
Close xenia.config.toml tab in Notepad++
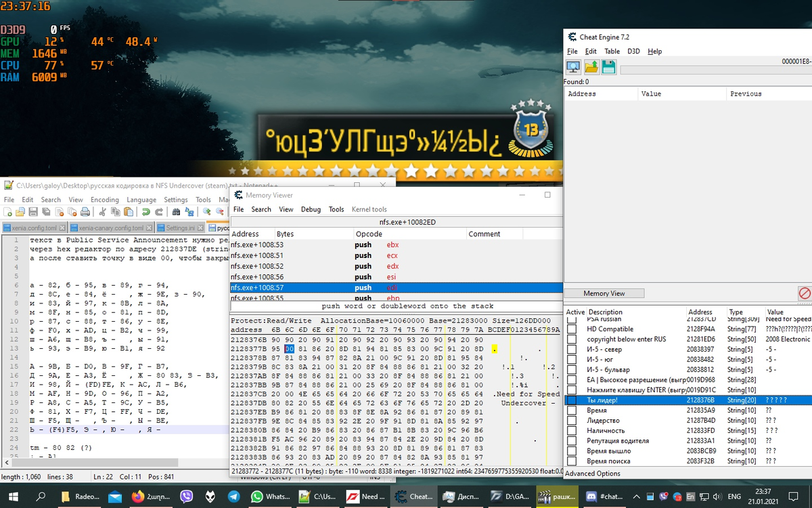(62, 228)
